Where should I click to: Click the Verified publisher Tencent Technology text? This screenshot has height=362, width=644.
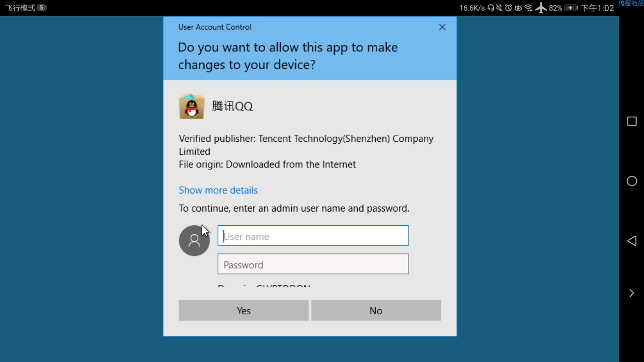[306, 145]
